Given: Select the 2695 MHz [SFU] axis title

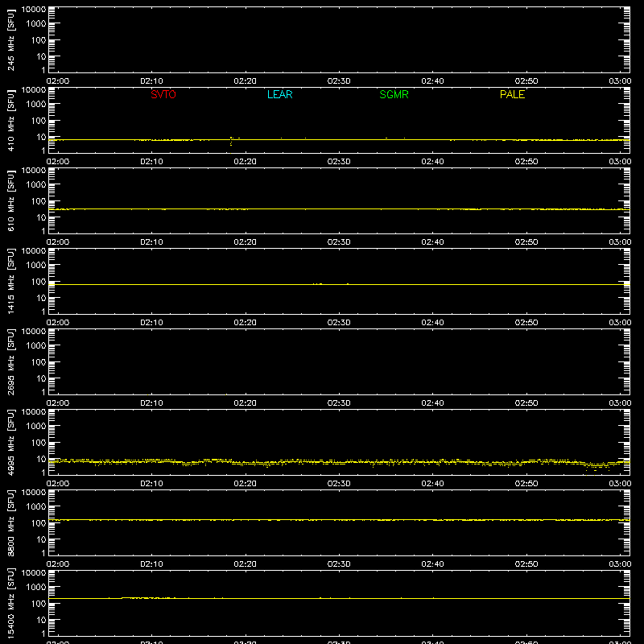Looking at the screenshot, I should [x=10, y=361].
